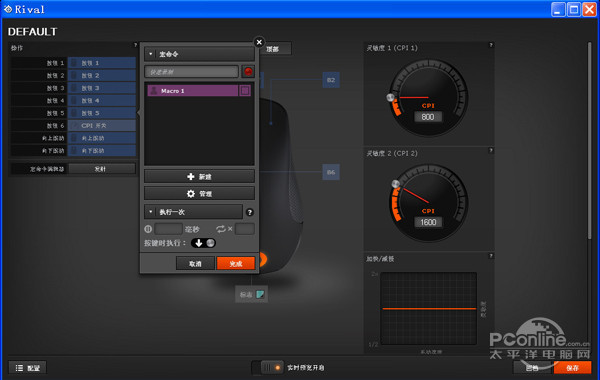Click the delay timer clock icon

[148, 229]
